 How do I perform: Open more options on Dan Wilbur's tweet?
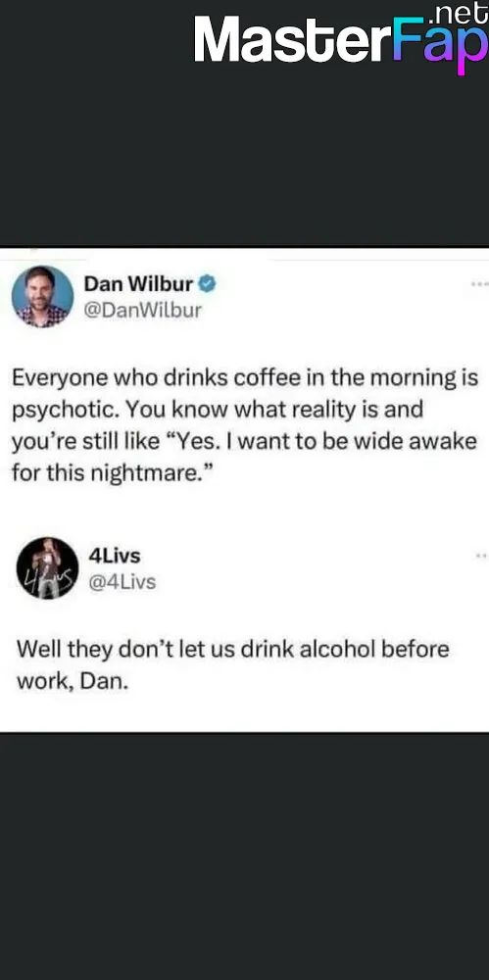tap(479, 284)
